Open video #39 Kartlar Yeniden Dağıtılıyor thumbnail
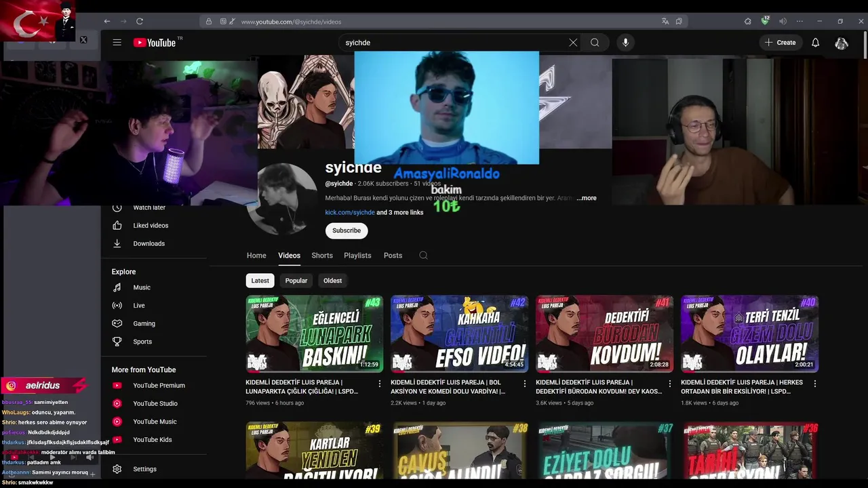 315,451
